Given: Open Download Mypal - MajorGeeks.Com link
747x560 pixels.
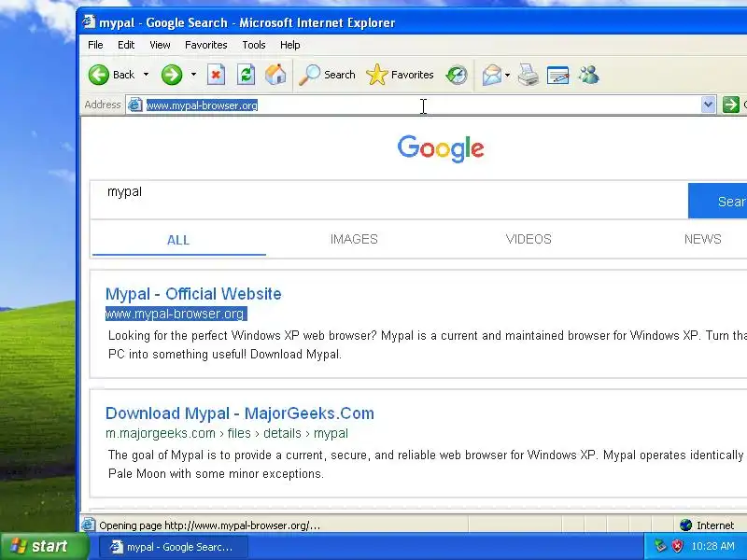Looking at the screenshot, I should coord(240,413).
